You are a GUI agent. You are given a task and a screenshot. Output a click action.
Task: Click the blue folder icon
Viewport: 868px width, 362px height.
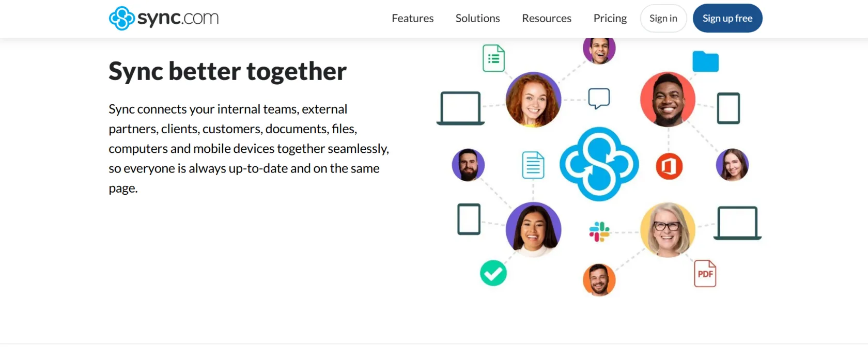coord(705,62)
